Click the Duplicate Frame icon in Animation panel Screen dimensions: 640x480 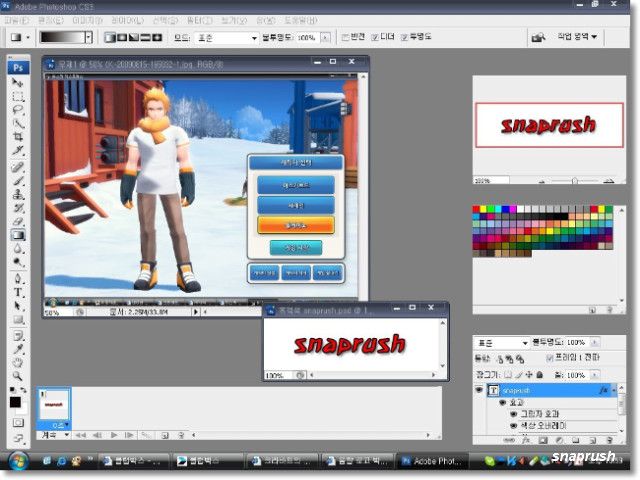pos(165,436)
